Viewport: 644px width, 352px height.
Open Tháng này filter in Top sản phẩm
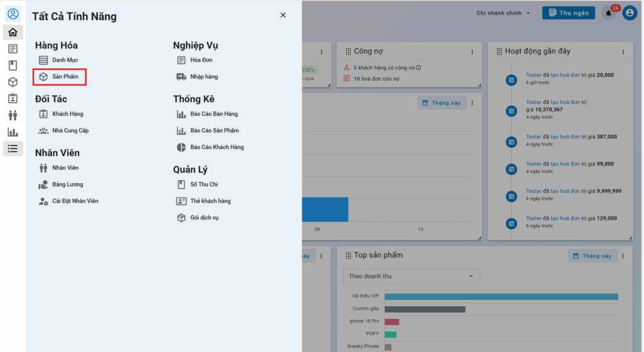pyautogui.click(x=592, y=256)
